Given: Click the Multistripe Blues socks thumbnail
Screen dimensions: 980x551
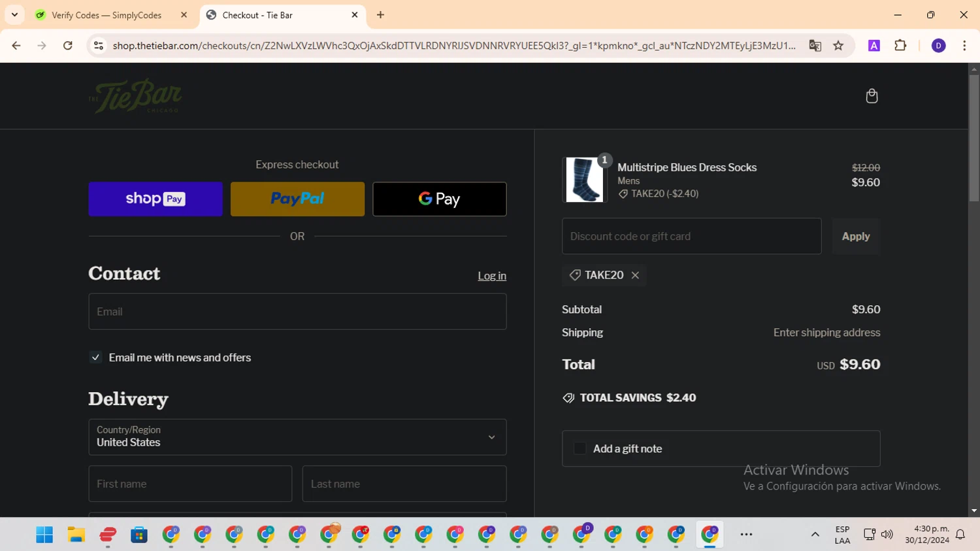Looking at the screenshot, I should pos(584,180).
